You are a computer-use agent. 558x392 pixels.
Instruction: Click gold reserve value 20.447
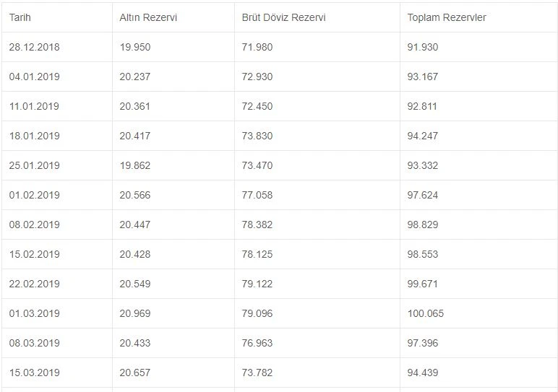coord(135,225)
